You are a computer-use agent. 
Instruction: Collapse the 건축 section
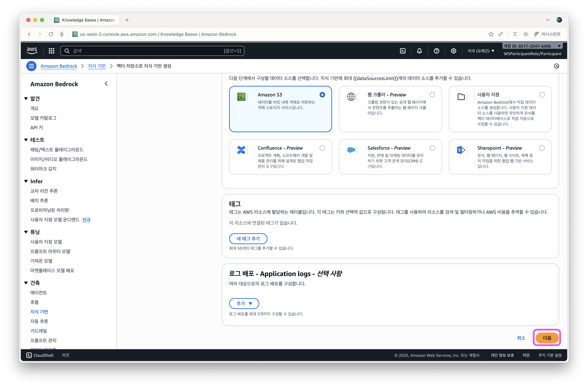coord(26,283)
